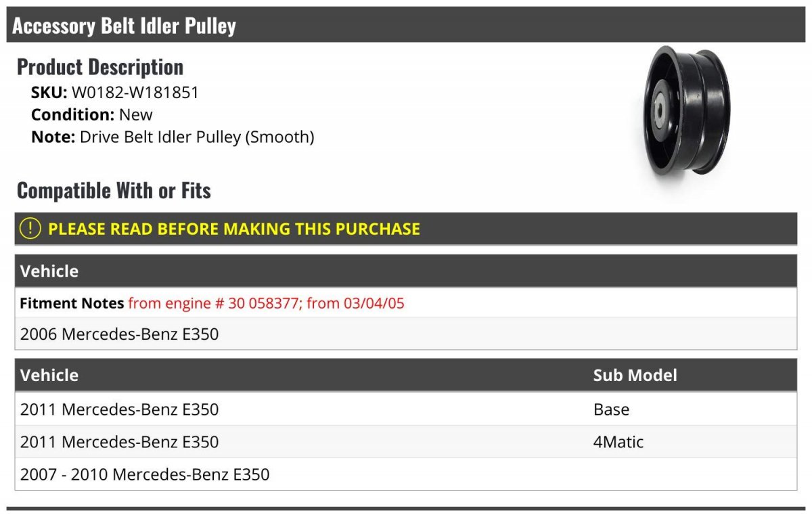Click the first Vehicle table header
Screen dimensions: 812x517
(49, 271)
